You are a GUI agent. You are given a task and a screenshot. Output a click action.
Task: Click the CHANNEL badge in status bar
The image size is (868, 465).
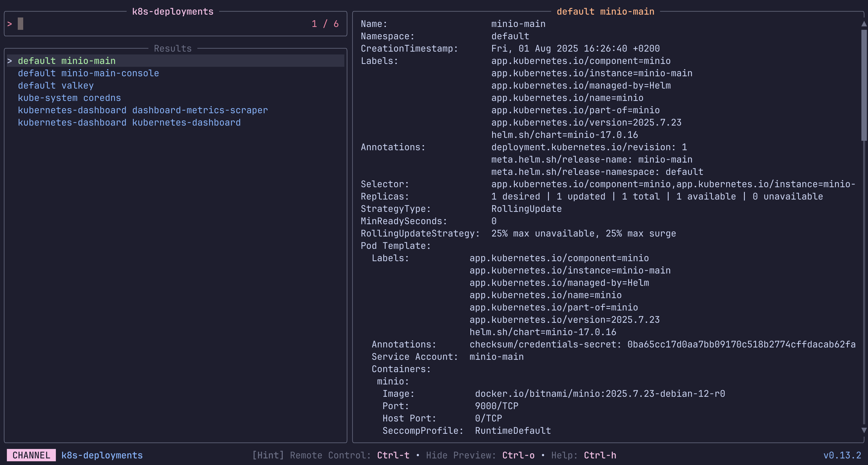(x=31, y=455)
